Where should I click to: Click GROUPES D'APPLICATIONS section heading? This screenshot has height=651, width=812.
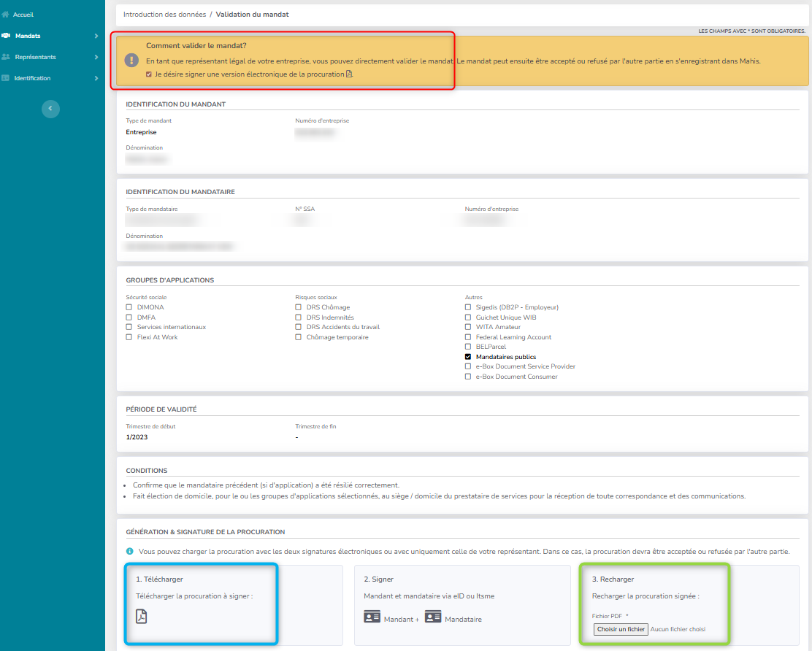[170, 280]
